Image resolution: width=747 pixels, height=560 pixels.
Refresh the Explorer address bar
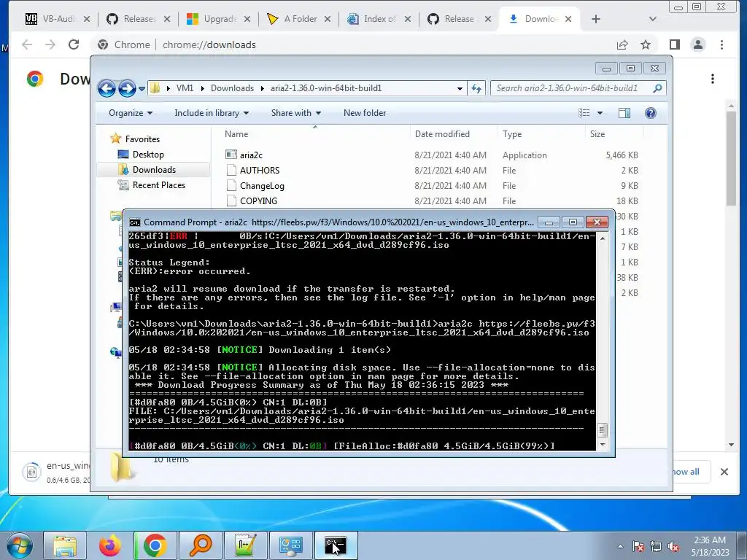point(476,88)
